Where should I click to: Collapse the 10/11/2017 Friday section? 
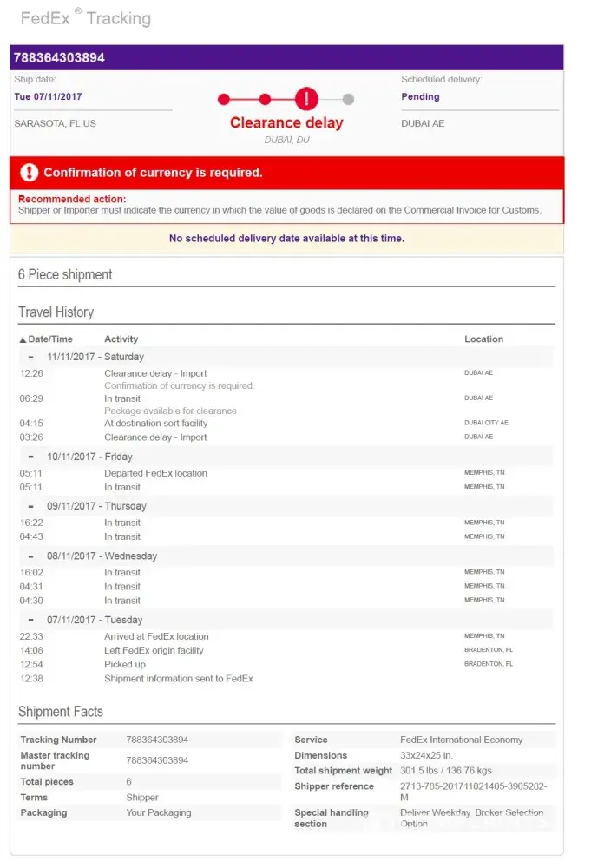[31, 457]
